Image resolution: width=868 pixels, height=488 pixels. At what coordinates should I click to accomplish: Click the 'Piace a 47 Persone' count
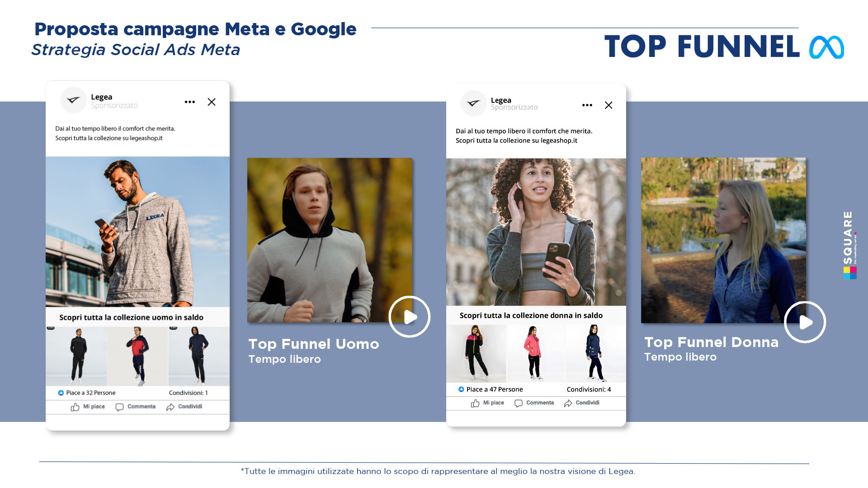click(495, 389)
